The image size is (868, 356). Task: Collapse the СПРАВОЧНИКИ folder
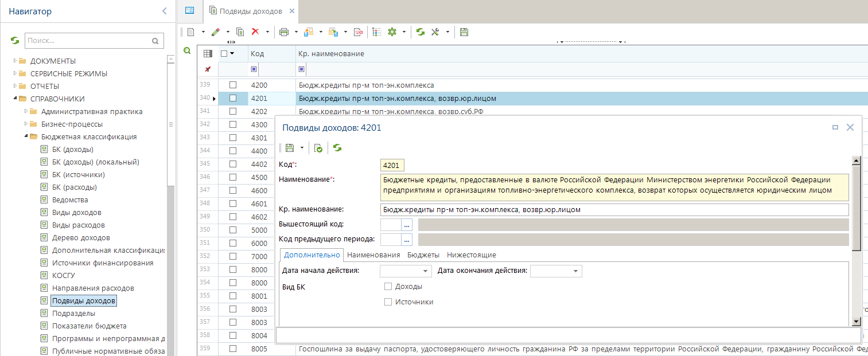14,99
